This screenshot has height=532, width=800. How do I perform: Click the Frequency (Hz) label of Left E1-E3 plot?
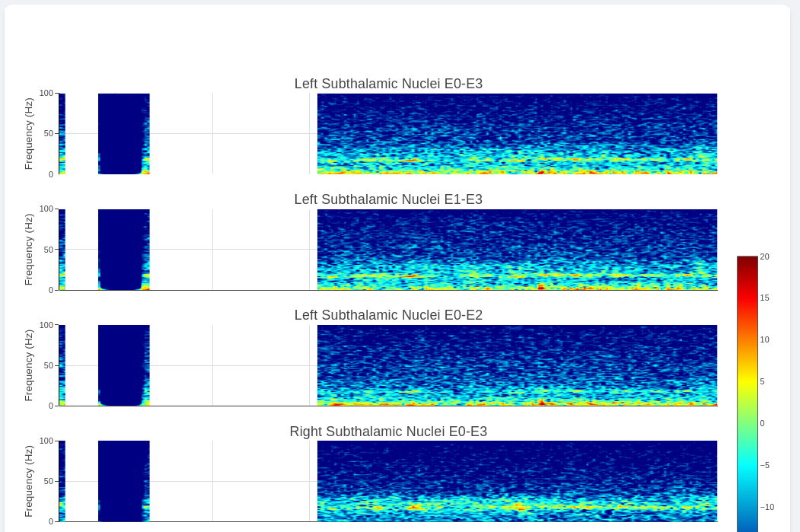coord(29,250)
